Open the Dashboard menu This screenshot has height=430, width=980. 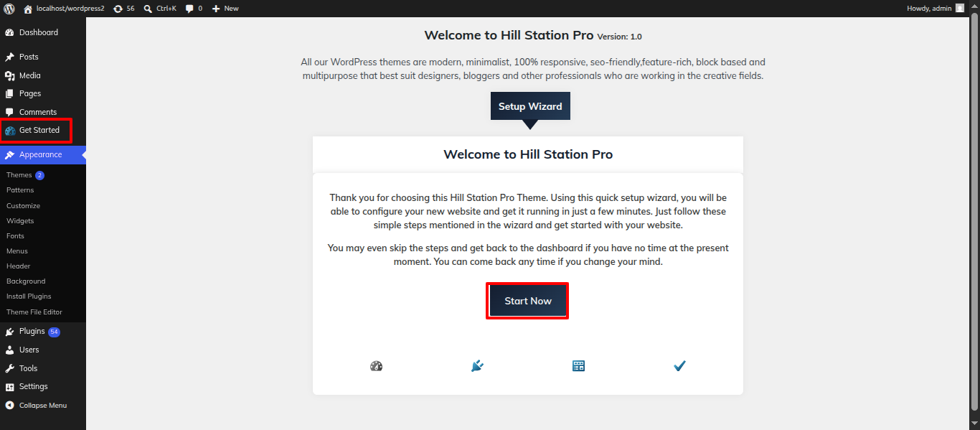(x=43, y=32)
